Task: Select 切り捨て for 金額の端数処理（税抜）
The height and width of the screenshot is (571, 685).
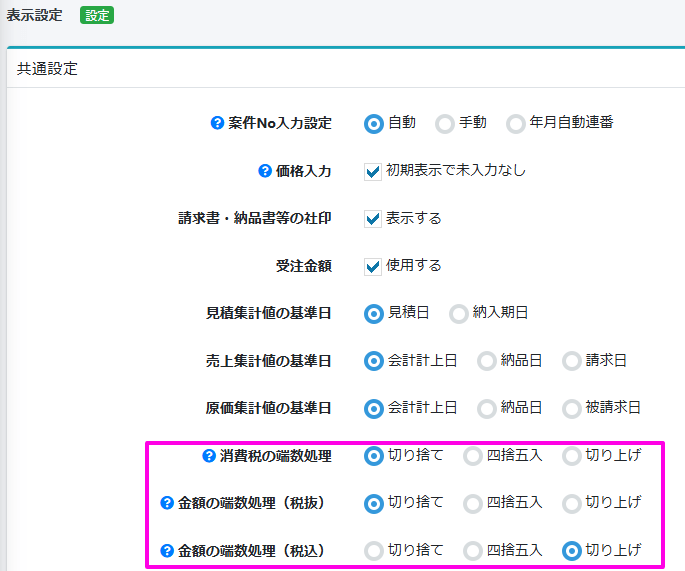Action: click(374, 504)
